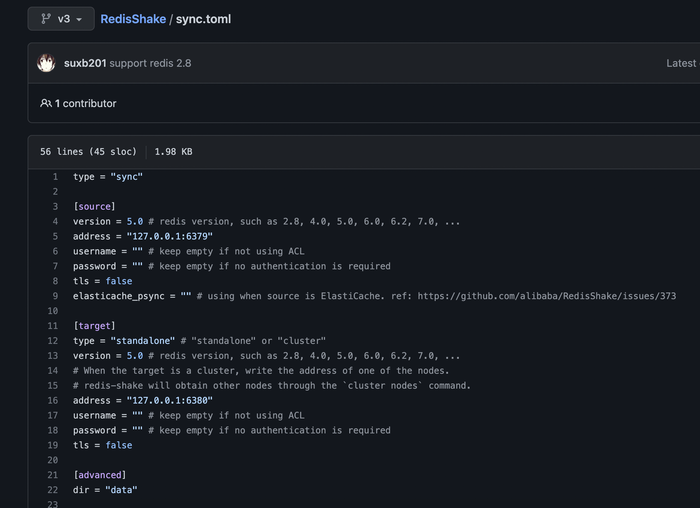700x508 pixels.
Task: Click the 'When the target is a cluster' comment
Action: (261, 371)
